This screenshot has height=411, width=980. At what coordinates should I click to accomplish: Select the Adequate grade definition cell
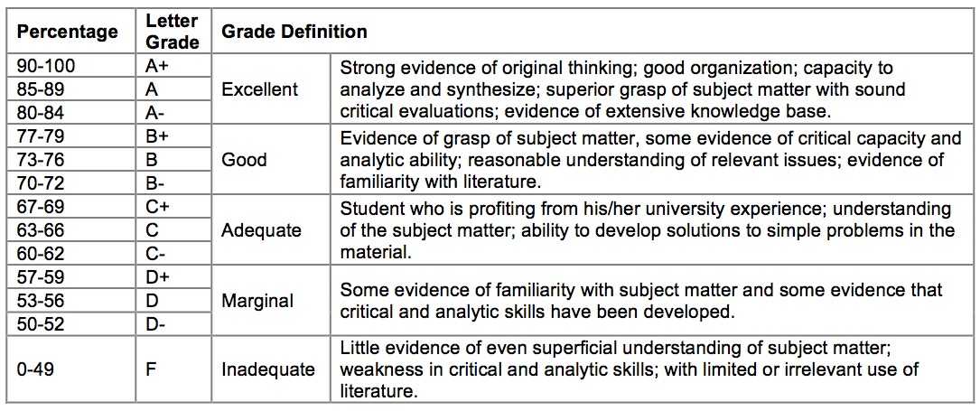tap(271, 229)
